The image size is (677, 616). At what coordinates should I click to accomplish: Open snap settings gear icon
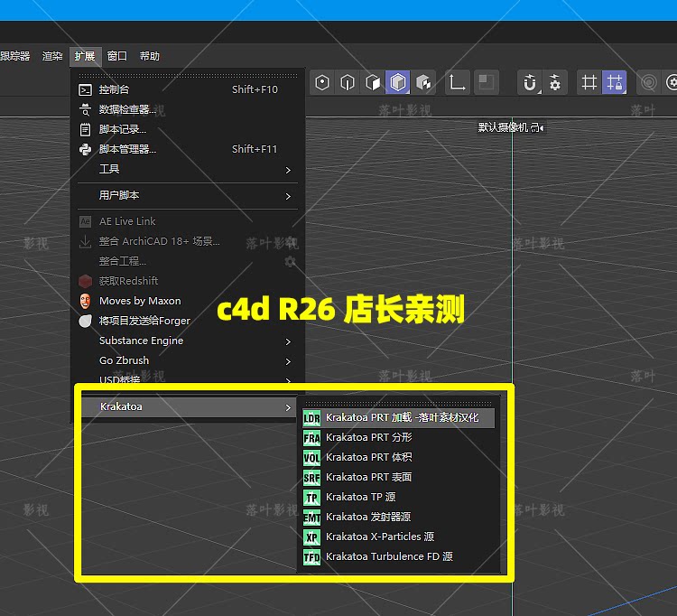coord(555,82)
